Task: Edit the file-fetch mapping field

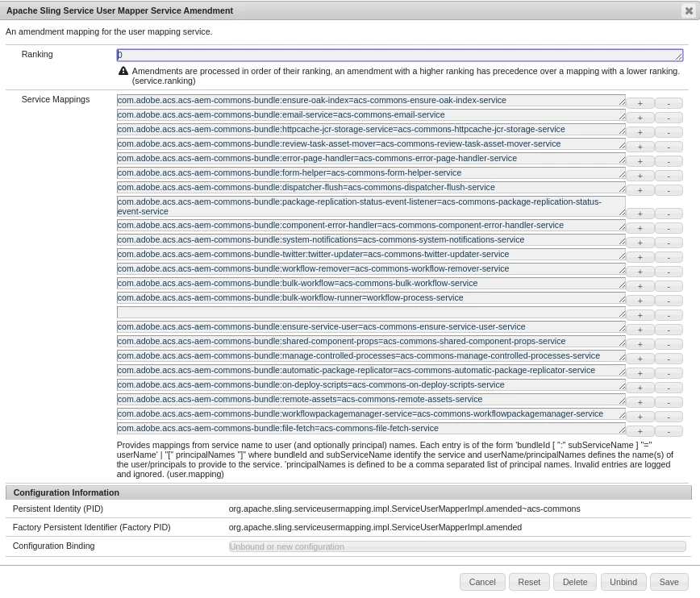Action: pyautogui.click(x=371, y=429)
